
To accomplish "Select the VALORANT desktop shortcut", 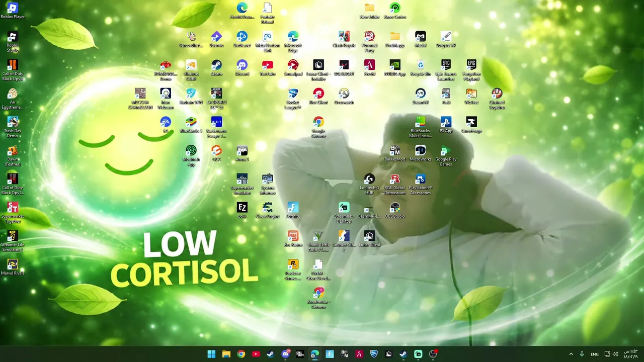I will point(344,67).
